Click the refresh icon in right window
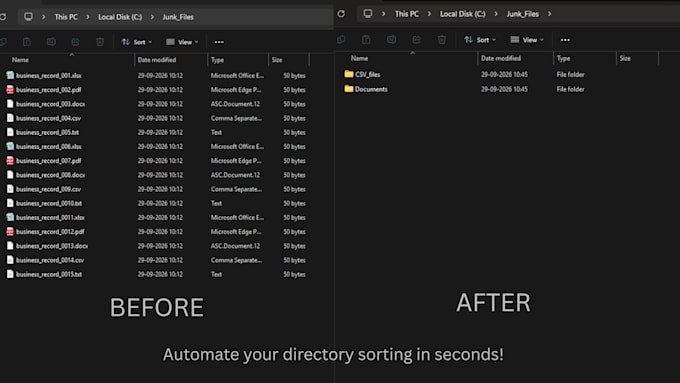680x383 pixels. click(x=341, y=14)
